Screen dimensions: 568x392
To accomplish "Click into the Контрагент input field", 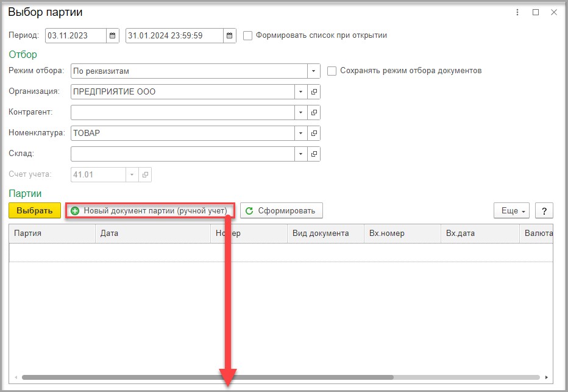I will [183, 112].
